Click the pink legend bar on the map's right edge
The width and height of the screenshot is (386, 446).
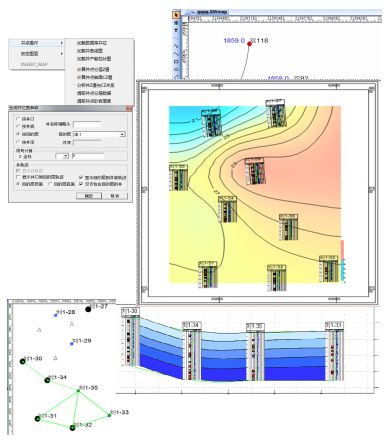tap(342, 250)
